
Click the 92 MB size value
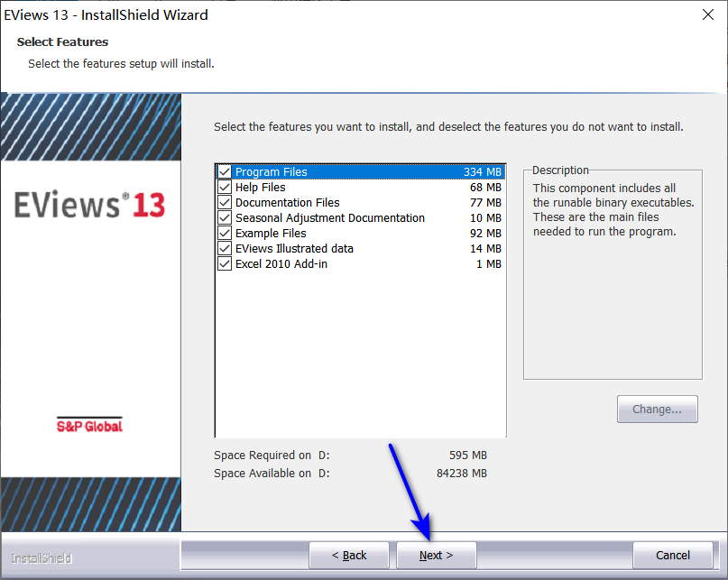[485, 233]
